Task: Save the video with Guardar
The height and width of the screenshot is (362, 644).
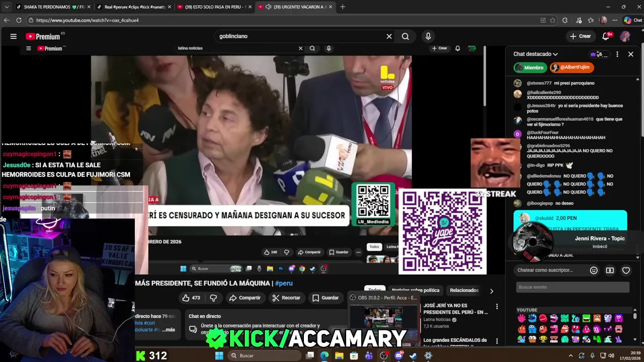Action: point(325,298)
